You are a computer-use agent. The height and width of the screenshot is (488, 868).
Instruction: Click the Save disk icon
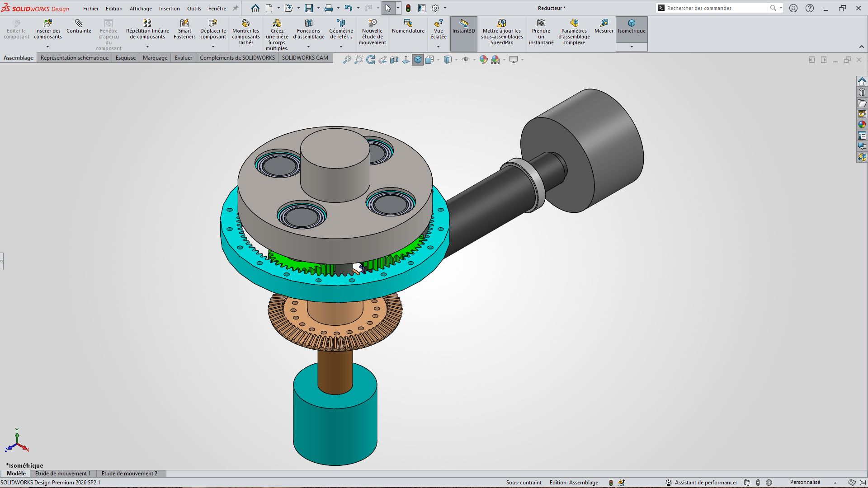[309, 8]
